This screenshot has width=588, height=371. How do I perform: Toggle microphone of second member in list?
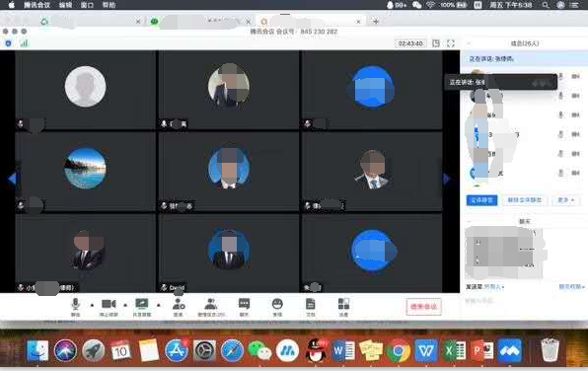[561, 96]
